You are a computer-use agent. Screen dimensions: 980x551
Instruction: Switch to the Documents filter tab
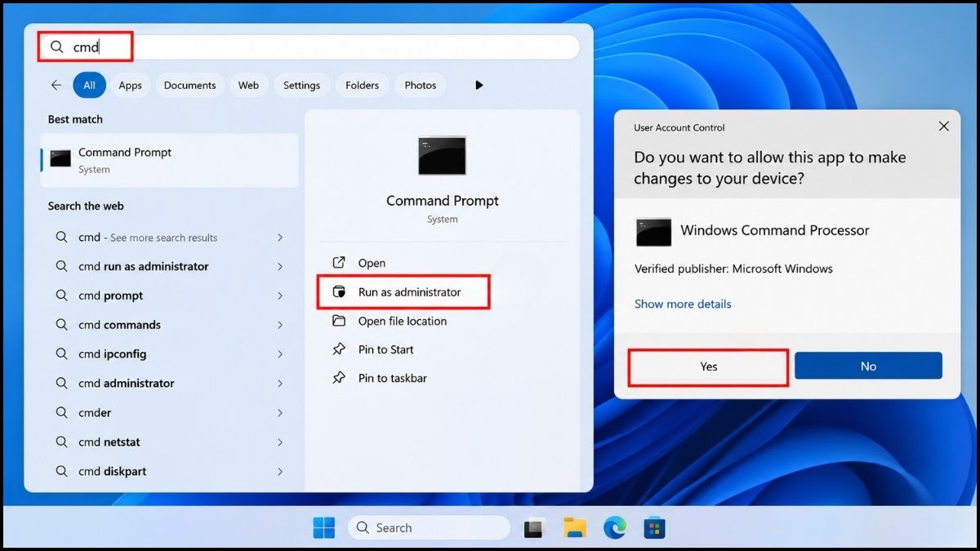tap(190, 85)
